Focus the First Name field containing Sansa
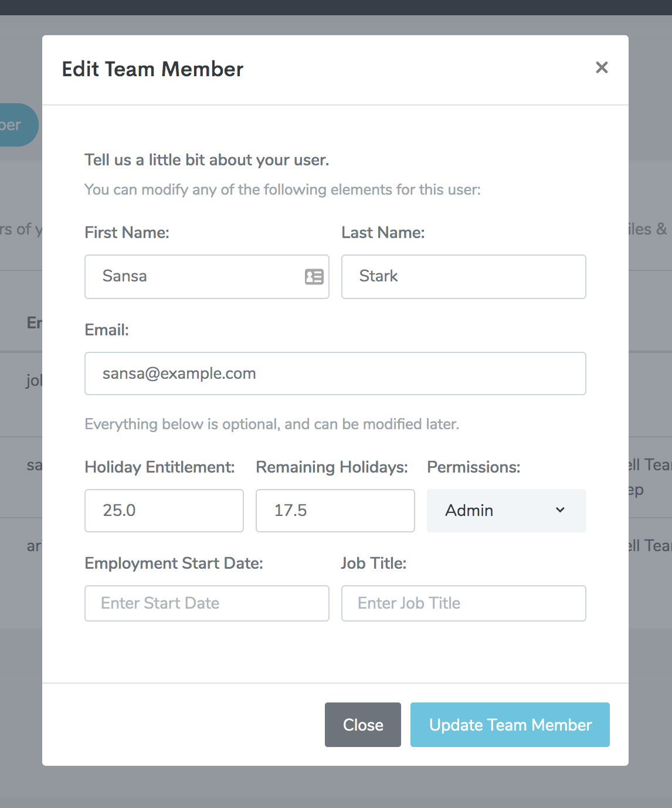The height and width of the screenshot is (808, 672). (x=207, y=277)
